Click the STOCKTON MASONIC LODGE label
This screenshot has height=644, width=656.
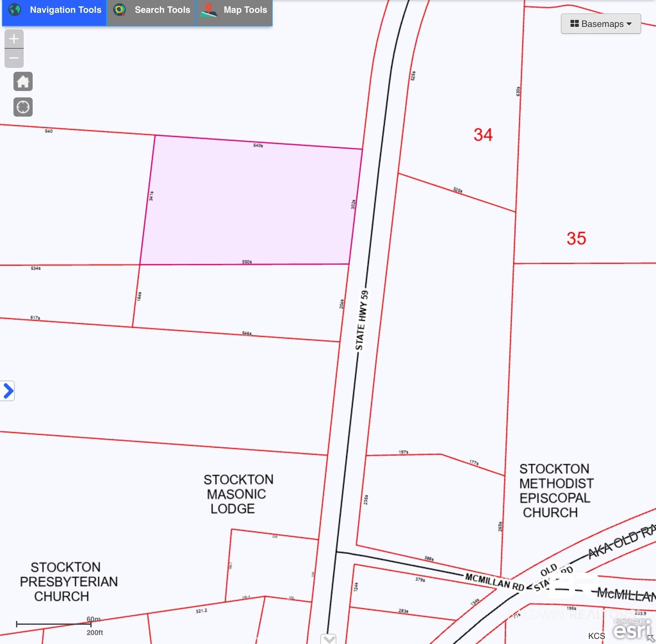(x=238, y=494)
